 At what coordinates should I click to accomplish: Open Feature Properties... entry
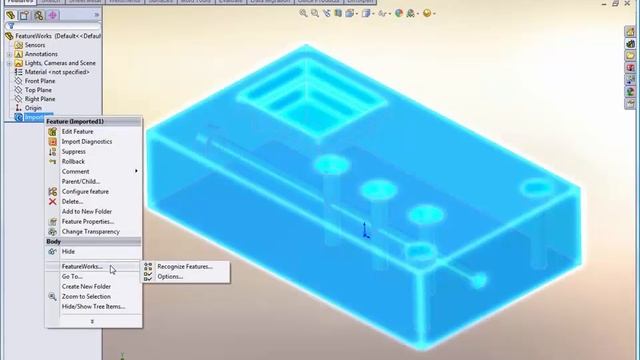click(87, 222)
